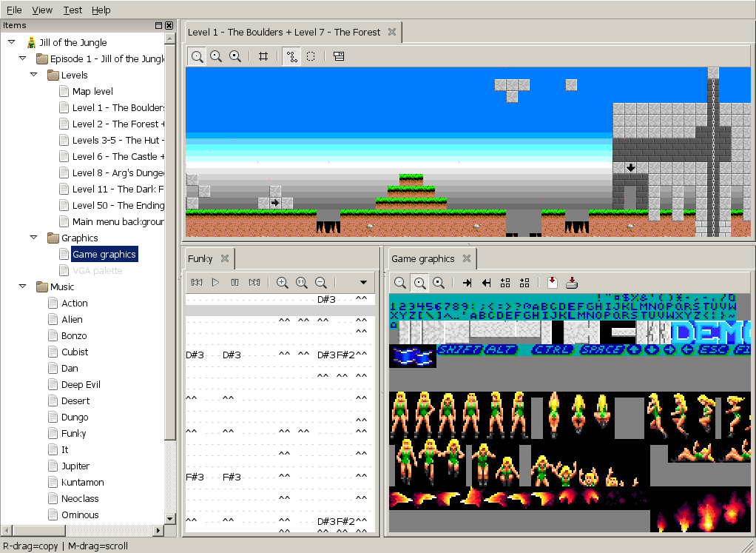Click Items tree scrollbar down arrow
The image size is (756, 553).
(169, 519)
